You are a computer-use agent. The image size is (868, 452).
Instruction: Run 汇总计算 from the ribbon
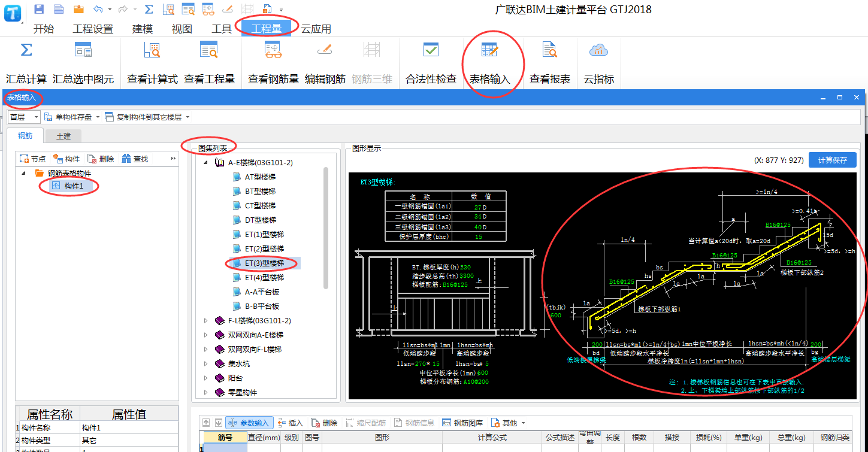[26, 63]
